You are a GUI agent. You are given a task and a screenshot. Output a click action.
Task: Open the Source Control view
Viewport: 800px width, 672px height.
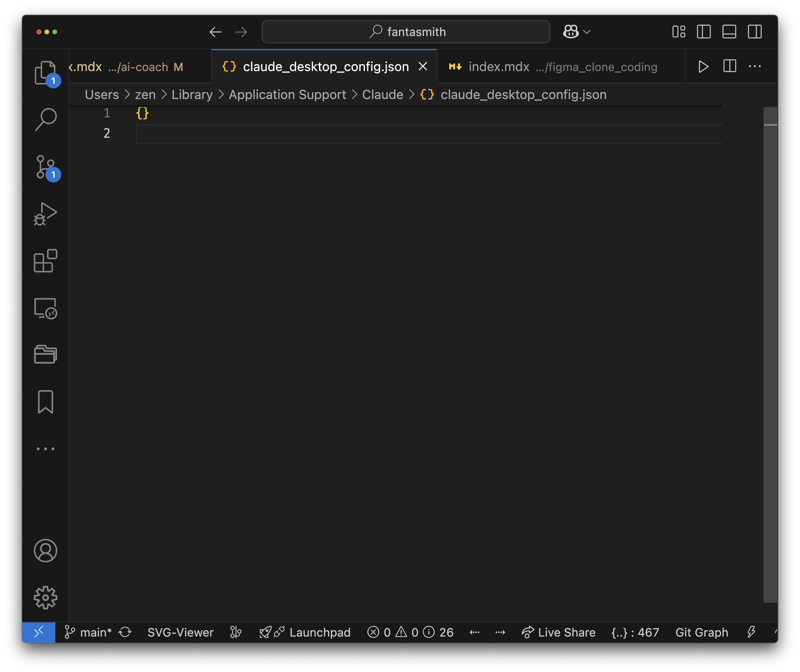[45, 167]
